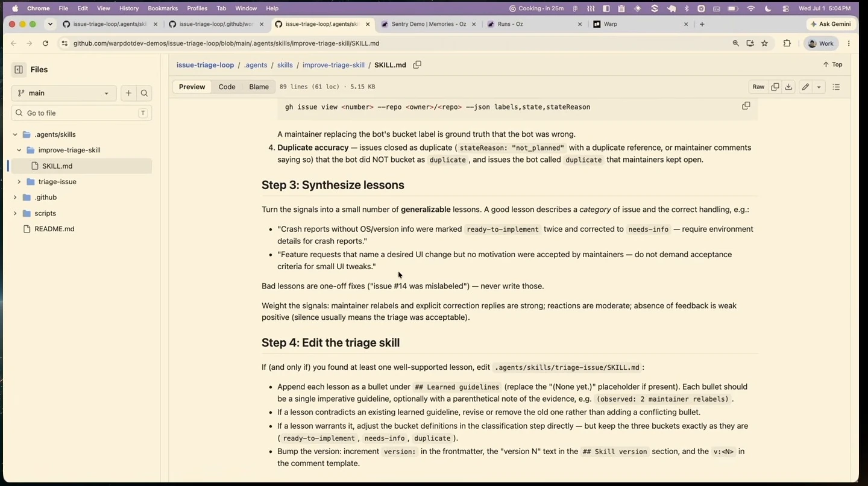Open issue-triage-loop repo breadcrumb link

[x=205, y=64]
